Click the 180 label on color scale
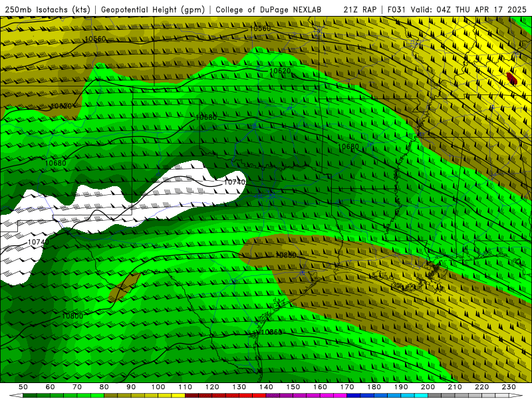This screenshot has width=532, height=399. tap(374, 387)
